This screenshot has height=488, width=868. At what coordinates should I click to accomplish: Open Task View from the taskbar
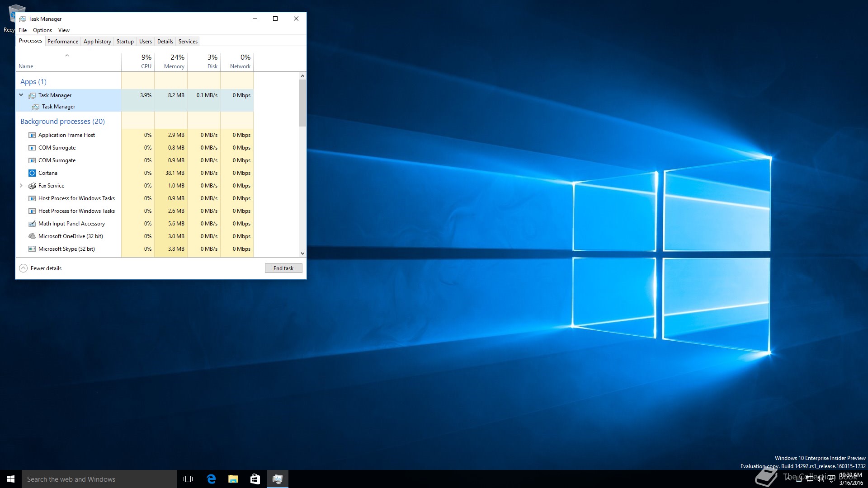point(188,479)
